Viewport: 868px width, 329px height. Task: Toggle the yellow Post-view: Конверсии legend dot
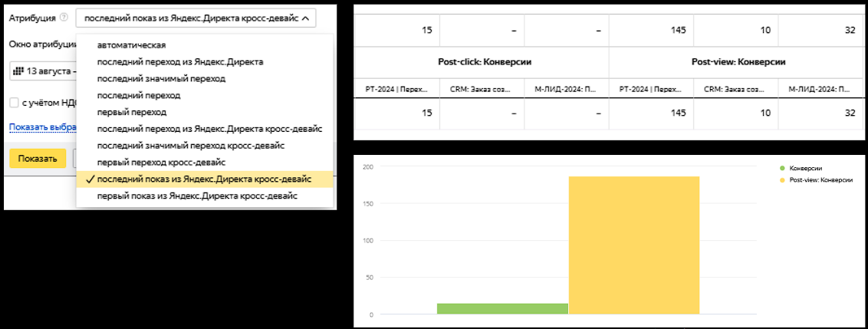(781, 180)
